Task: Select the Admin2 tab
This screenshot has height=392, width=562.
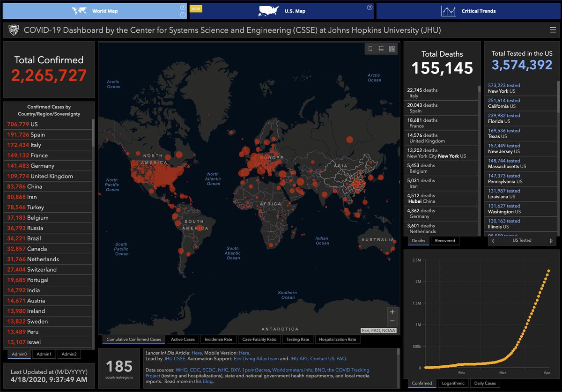Action: pos(69,354)
